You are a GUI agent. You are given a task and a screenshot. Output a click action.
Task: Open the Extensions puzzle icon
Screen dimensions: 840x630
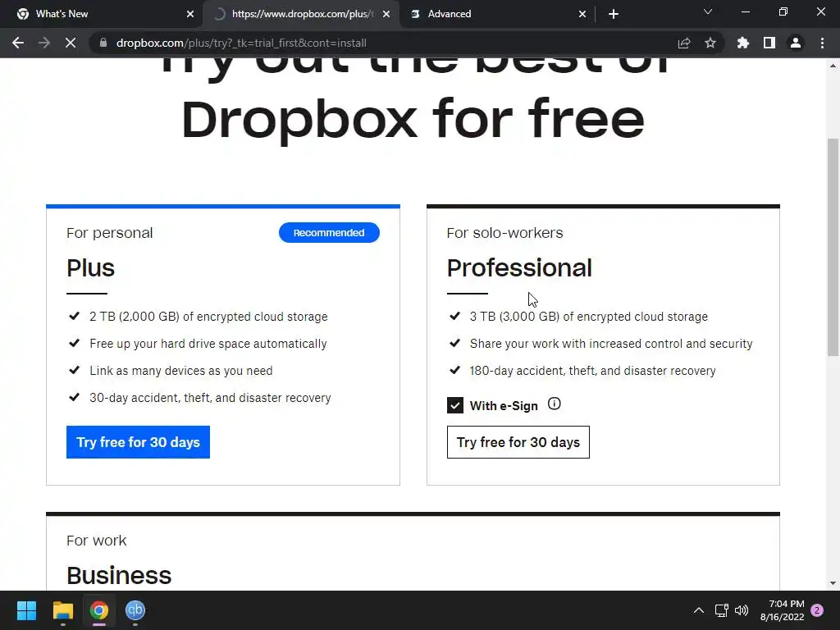(x=743, y=43)
